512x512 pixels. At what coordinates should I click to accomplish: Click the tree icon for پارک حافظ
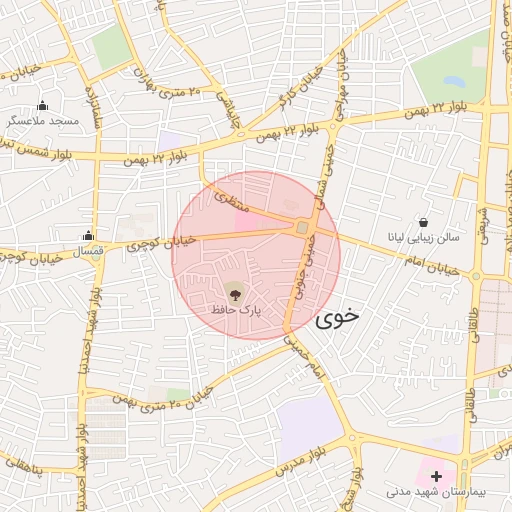pos(235,295)
